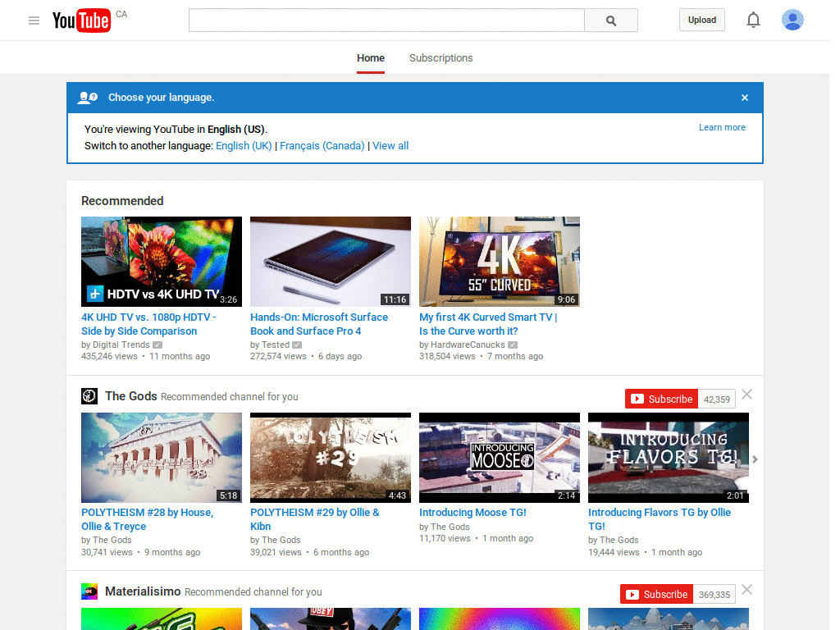This screenshot has width=840, height=630.
Task: Go to YouTube home via logo
Action: (x=81, y=21)
